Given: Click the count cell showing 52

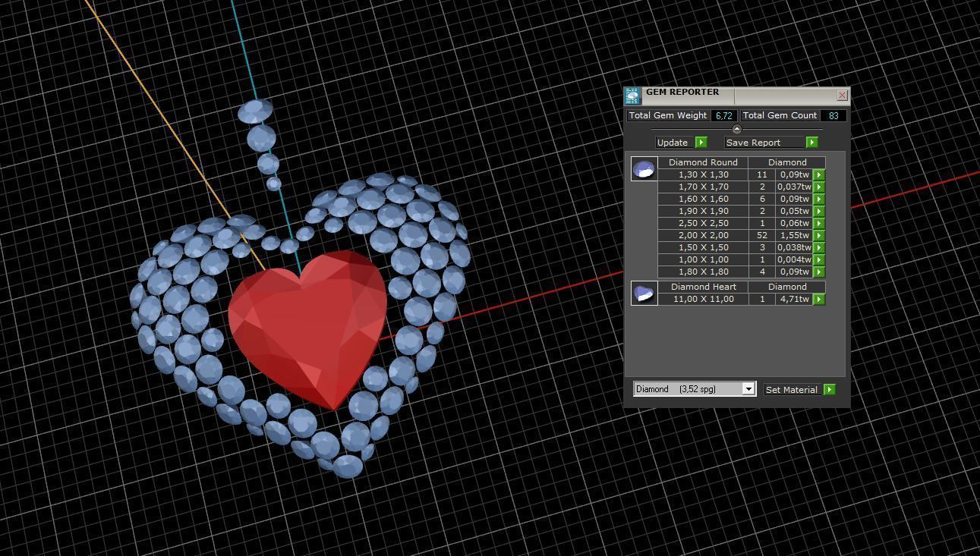Looking at the screenshot, I should (x=762, y=235).
